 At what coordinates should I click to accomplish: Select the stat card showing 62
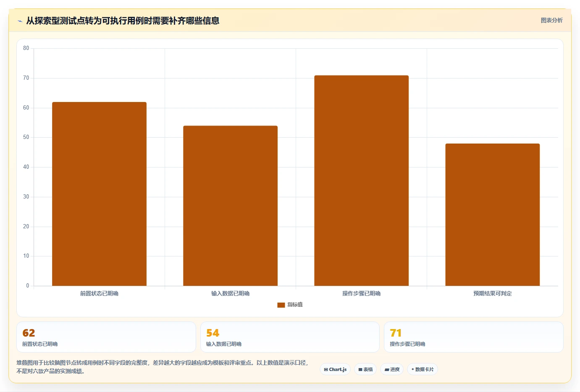click(106, 337)
